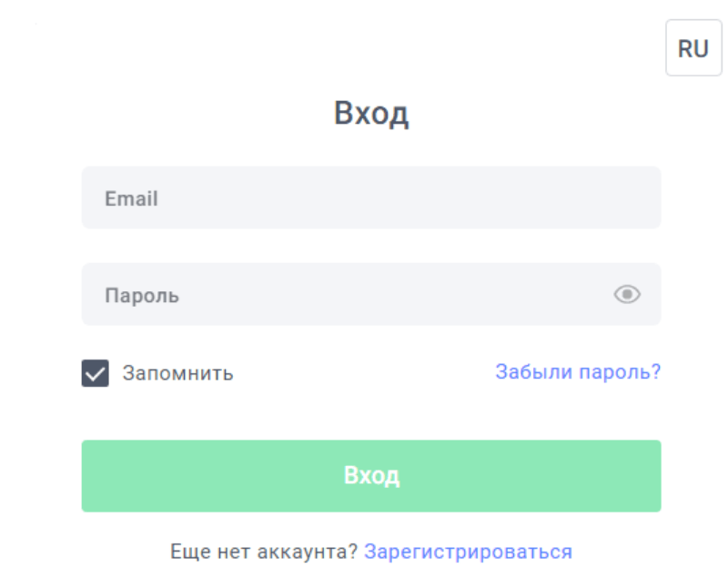Untick the Запомнить checkbox

(x=96, y=373)
